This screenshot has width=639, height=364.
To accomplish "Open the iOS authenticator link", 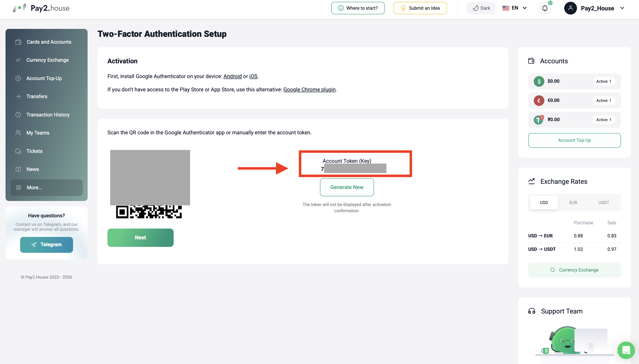I will pos(253,76).
